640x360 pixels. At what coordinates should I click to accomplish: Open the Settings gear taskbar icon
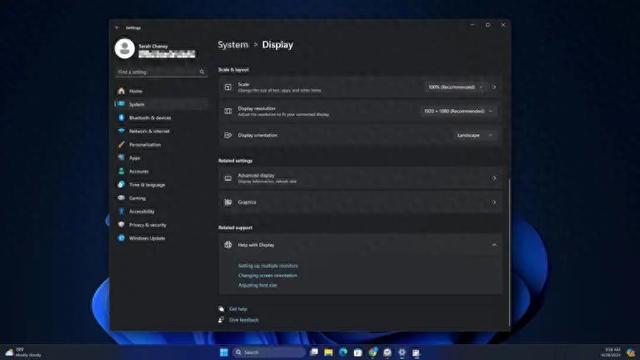click(402, 352)
